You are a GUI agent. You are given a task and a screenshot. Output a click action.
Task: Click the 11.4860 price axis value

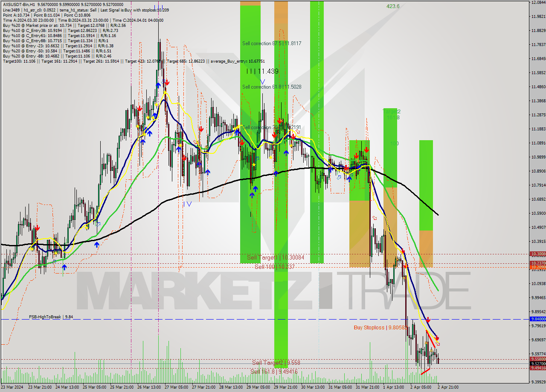[x=539, y=87]
